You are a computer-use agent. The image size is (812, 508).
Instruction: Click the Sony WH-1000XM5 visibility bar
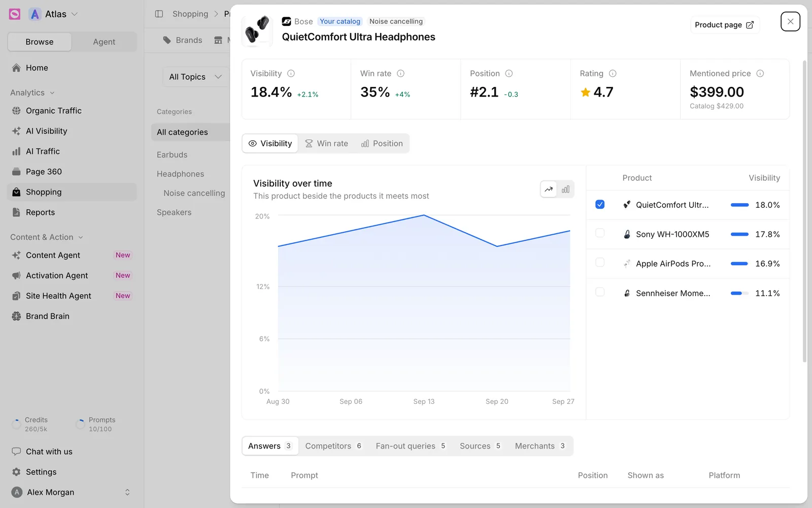coord(739,234)
